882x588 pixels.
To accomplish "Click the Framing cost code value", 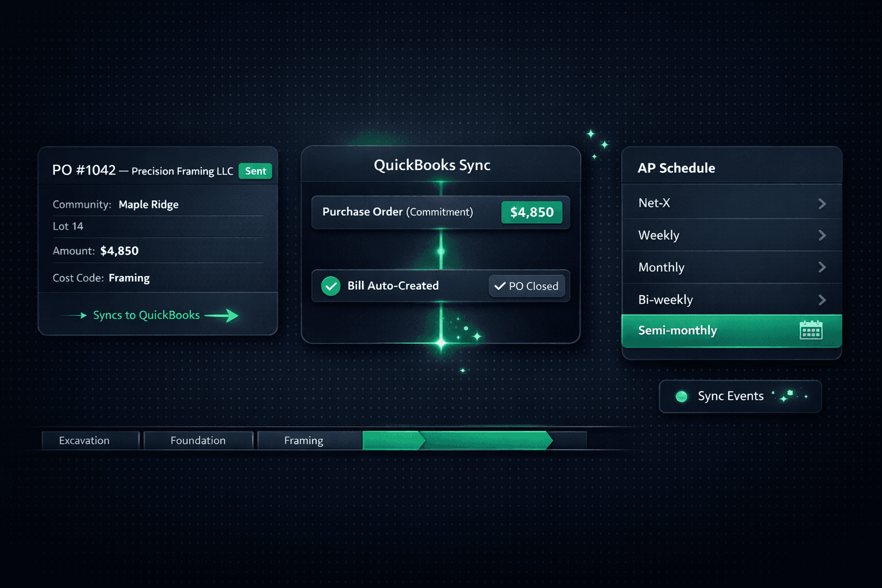I will coord(129,278).
